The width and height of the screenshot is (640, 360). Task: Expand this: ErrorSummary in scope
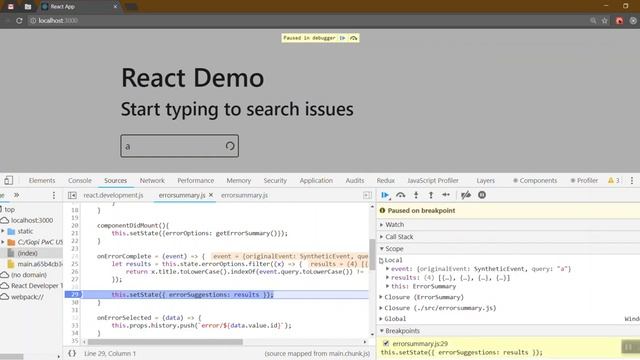click(387, 287)
